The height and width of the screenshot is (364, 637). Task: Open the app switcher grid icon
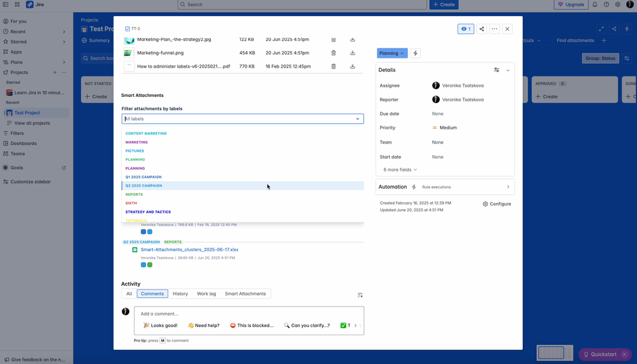17,4
